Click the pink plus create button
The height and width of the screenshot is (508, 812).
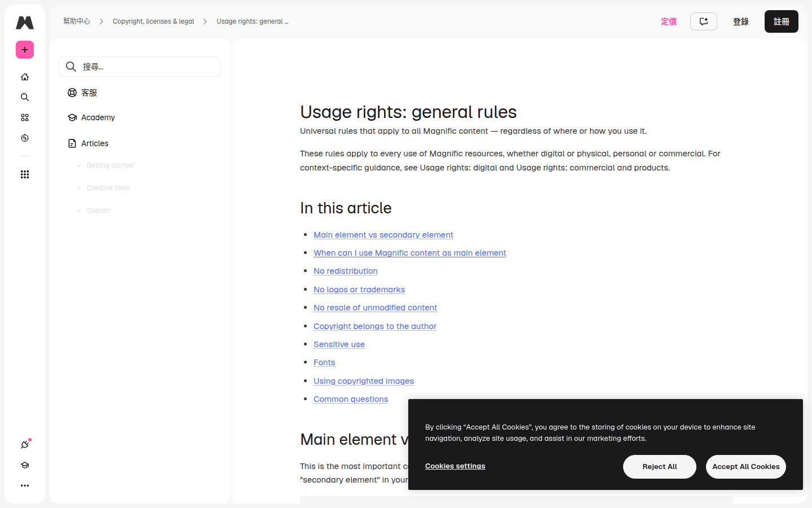(x=25, y=50)
